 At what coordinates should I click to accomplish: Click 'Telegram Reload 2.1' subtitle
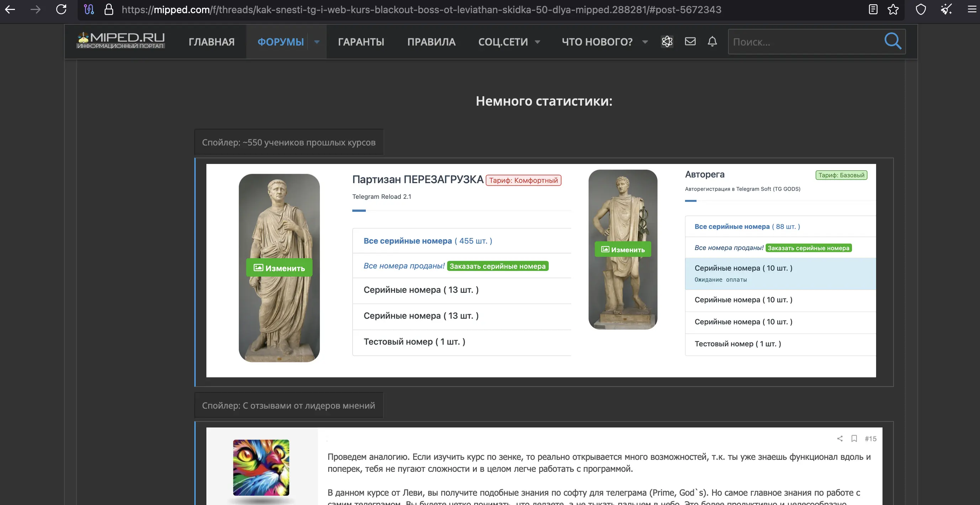[381, 197]
